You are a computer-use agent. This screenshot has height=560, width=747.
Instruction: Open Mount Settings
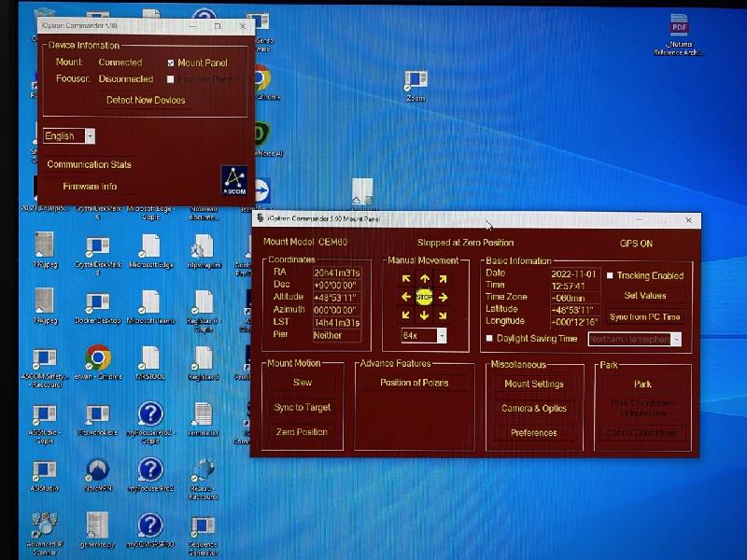click(534, 384)
